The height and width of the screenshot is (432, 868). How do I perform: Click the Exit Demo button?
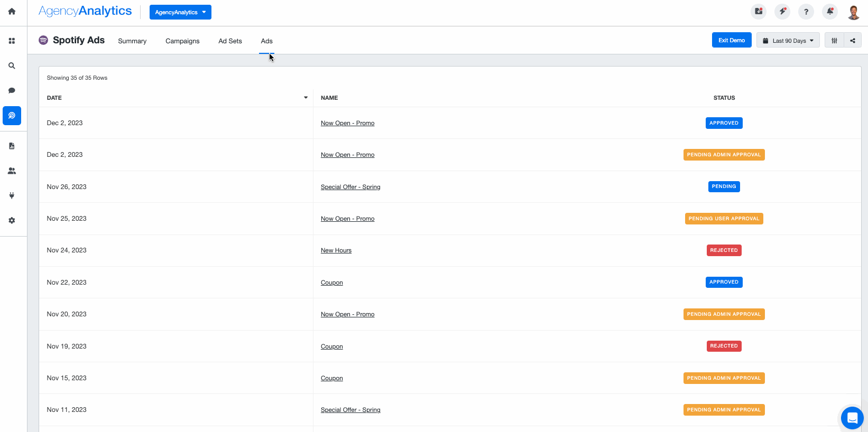(x=731, y=40)
